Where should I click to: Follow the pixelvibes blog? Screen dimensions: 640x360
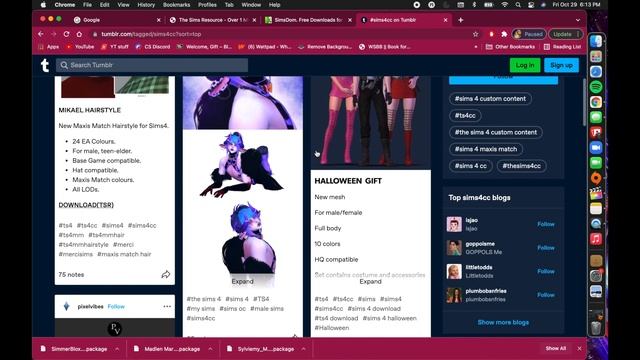[116, 307]
